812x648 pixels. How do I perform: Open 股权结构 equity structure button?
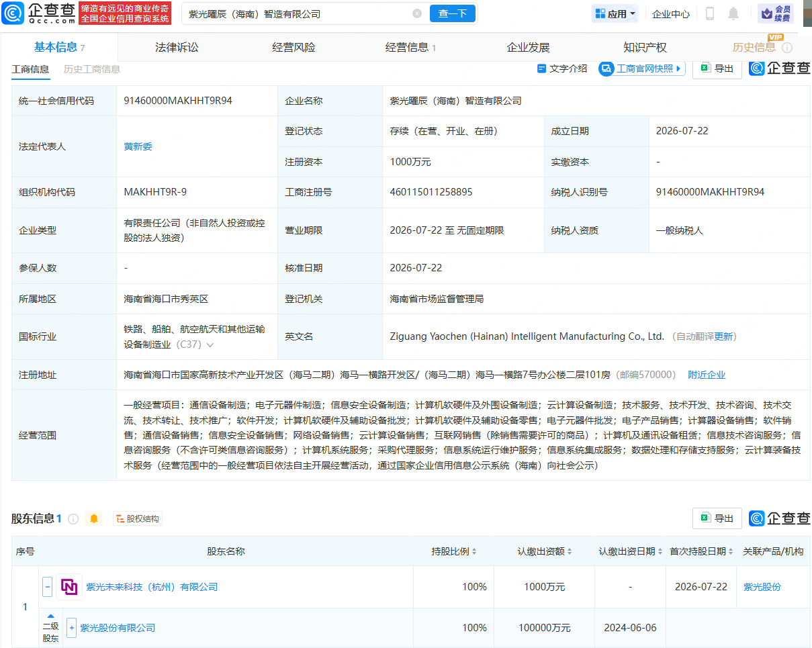(x=137, y=518)
